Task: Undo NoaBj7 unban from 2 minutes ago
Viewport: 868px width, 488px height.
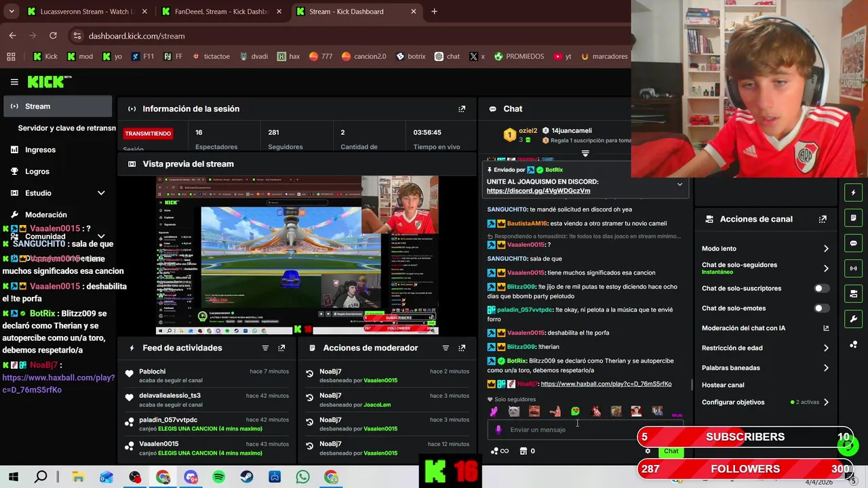Action: click(x=309, y=373)
